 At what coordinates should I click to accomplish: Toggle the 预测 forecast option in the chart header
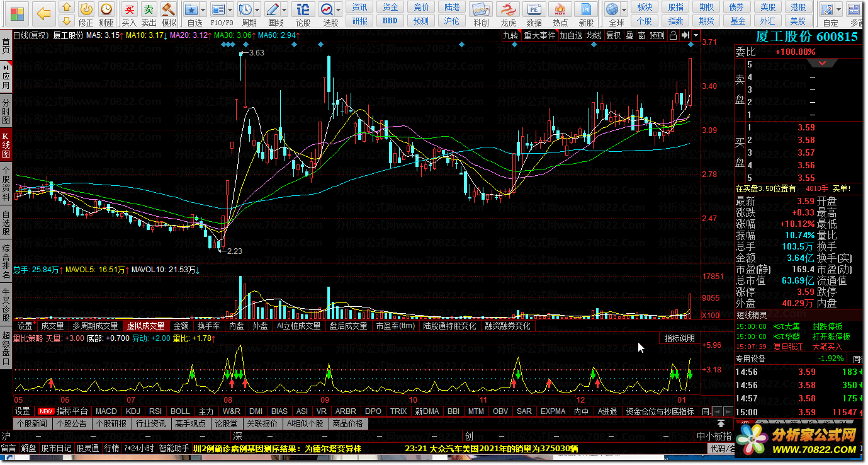(x=657, y=35)
